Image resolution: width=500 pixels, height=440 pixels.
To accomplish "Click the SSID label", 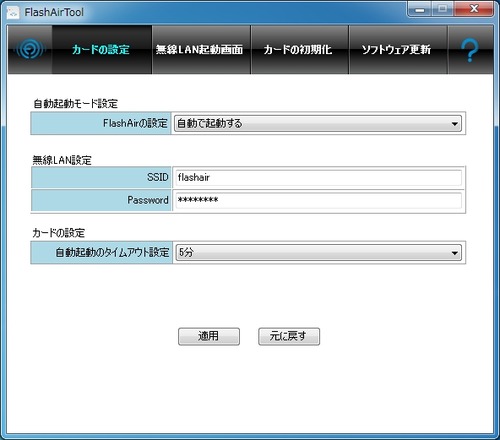I will pos(158,177).
